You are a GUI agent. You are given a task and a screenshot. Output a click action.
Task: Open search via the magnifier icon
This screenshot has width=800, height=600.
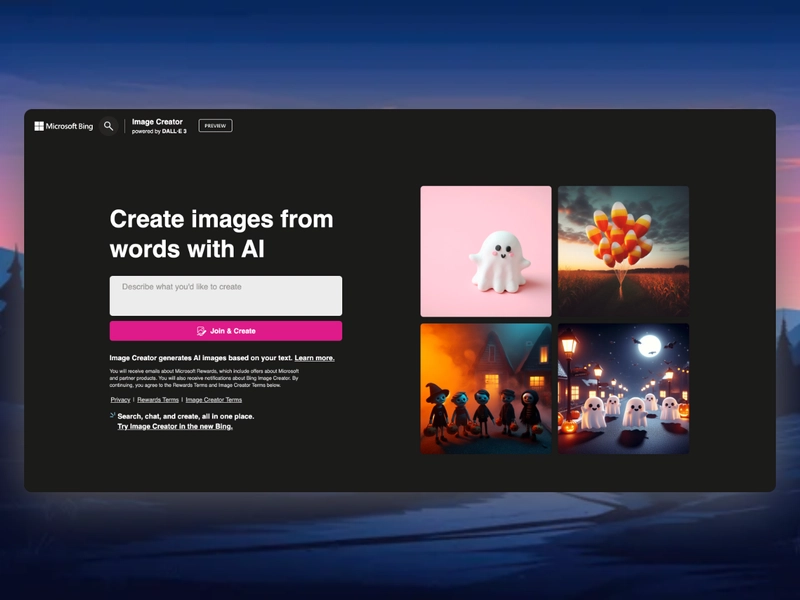click(108, 126)
